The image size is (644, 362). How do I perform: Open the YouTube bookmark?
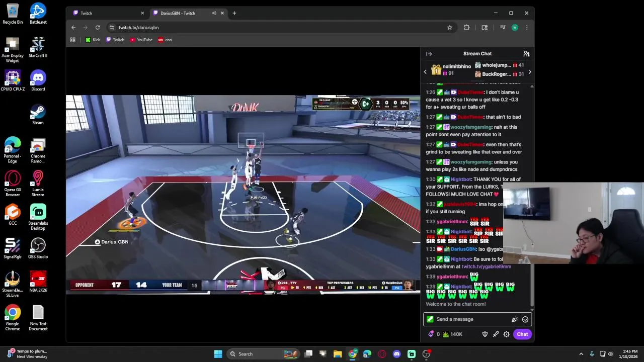(141, 40)
